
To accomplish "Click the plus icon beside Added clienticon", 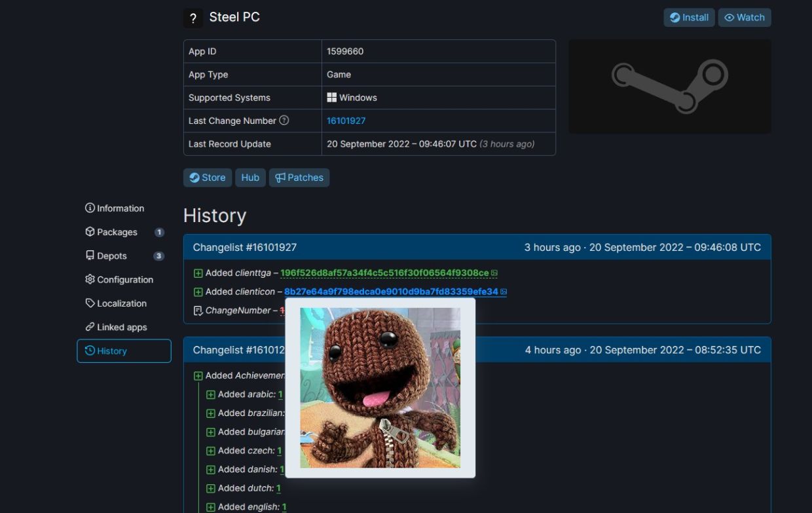I will (x=198, y=292).
